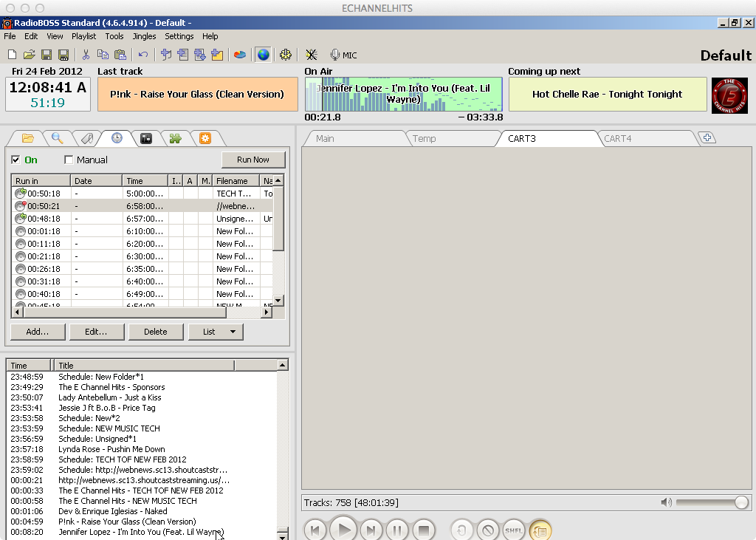Click the scissors Cut icon
This screenshot has height=540, width=756.
(x=86, y=55)
